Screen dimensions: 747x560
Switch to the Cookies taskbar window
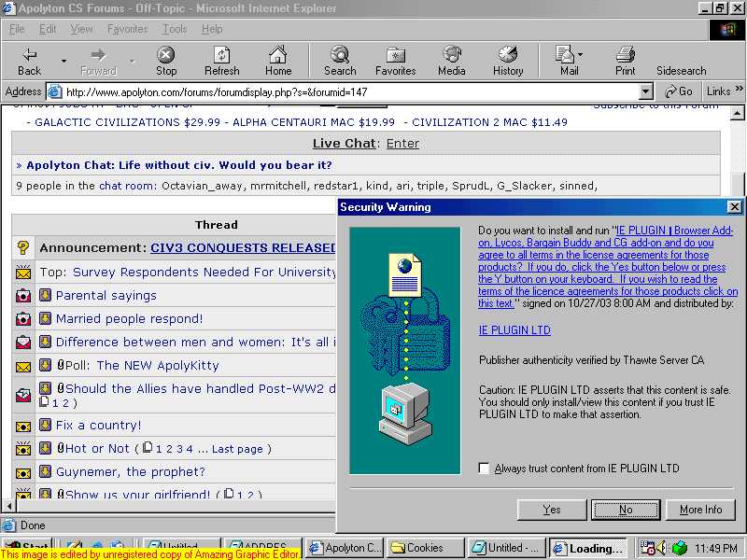[426, 548]
